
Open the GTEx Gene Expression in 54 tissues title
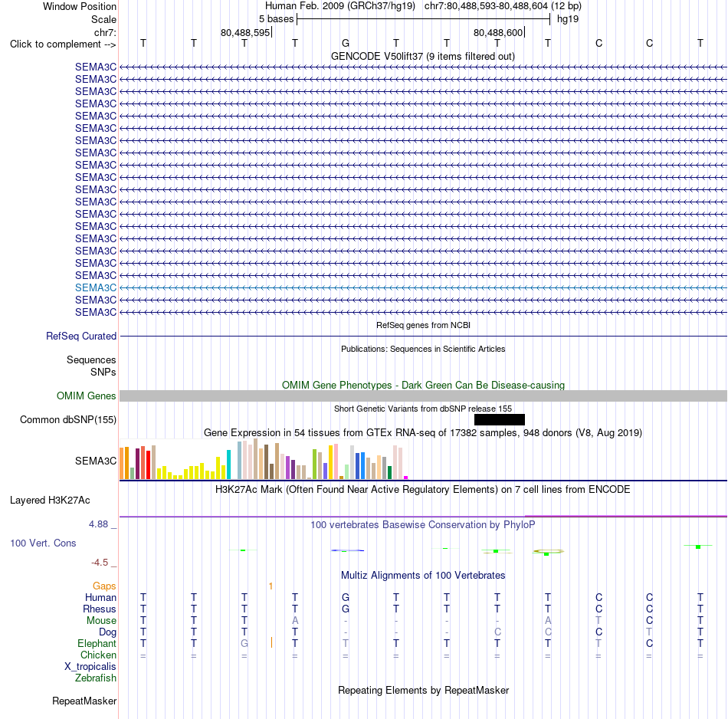pyautogui.click(x=423, y=433)
